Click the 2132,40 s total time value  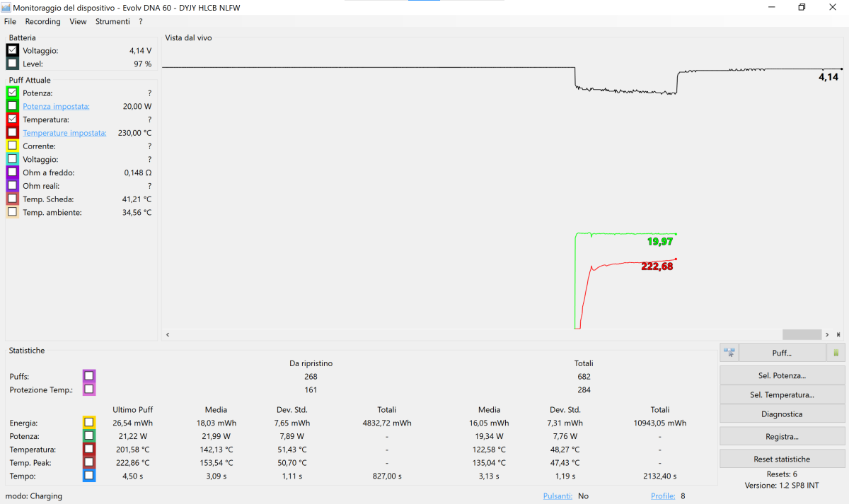[659, 476]
